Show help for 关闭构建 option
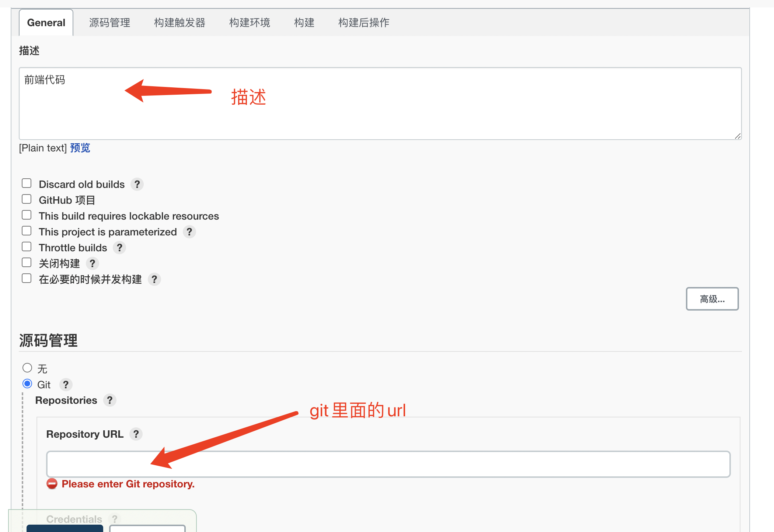The width and height of the screenshot is (774, 532). (93, 263)
